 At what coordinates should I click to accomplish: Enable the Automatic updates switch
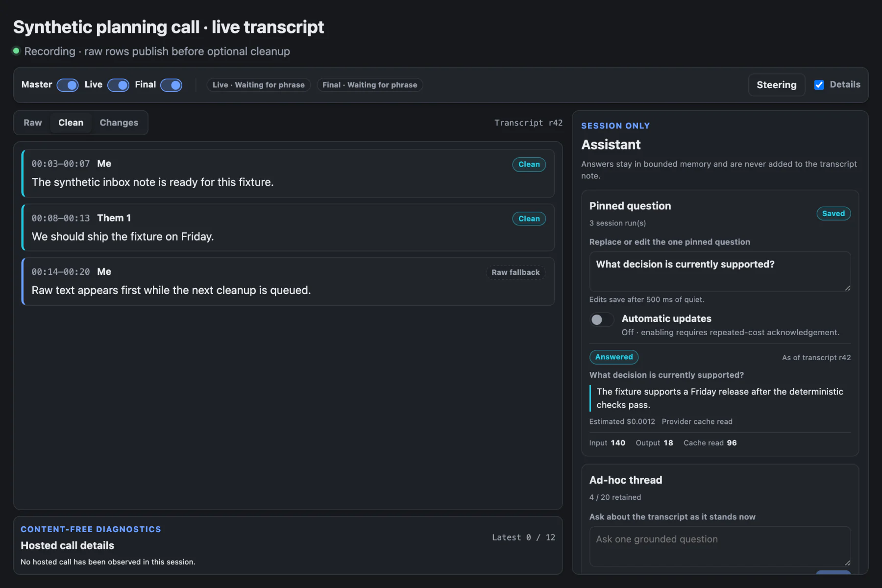point(602,319)
